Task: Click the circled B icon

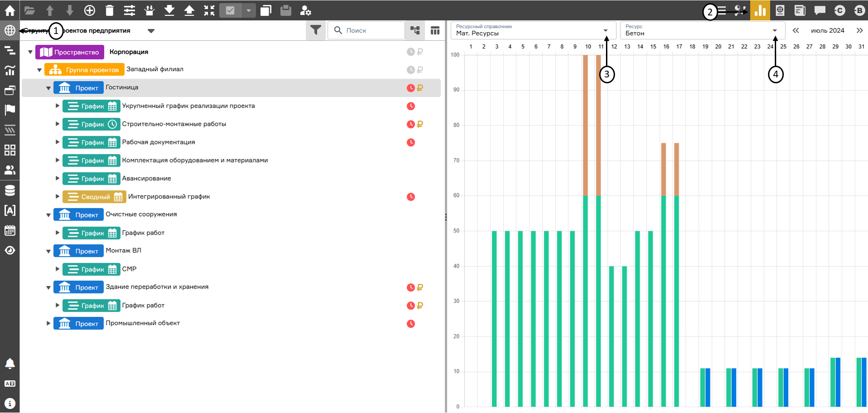Action: point(859,10)
